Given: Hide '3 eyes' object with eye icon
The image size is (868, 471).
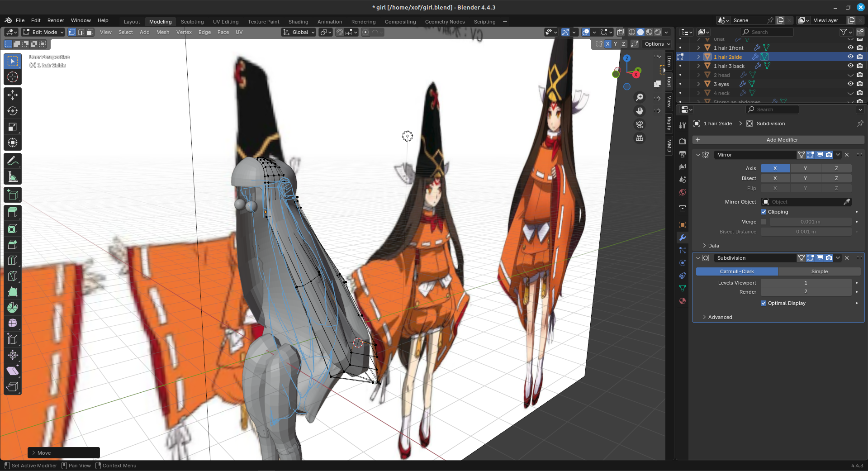Looking at the screenshot, I should click(x=850, y=84).
